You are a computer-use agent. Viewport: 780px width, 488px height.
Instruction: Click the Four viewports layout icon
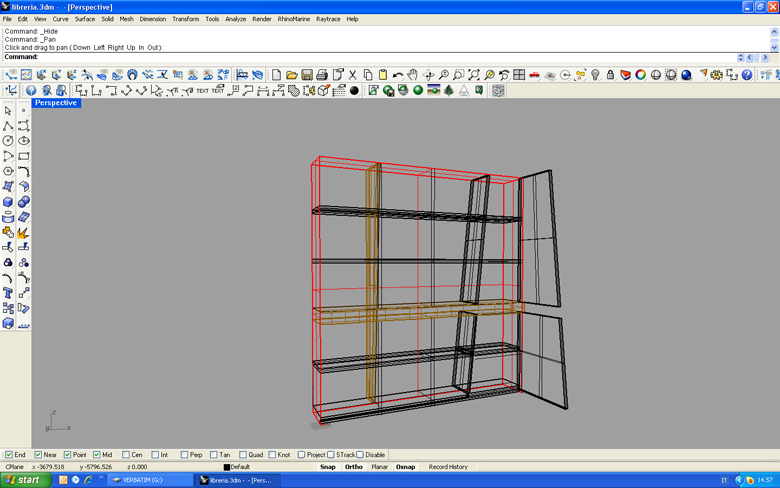click(519, 75)
